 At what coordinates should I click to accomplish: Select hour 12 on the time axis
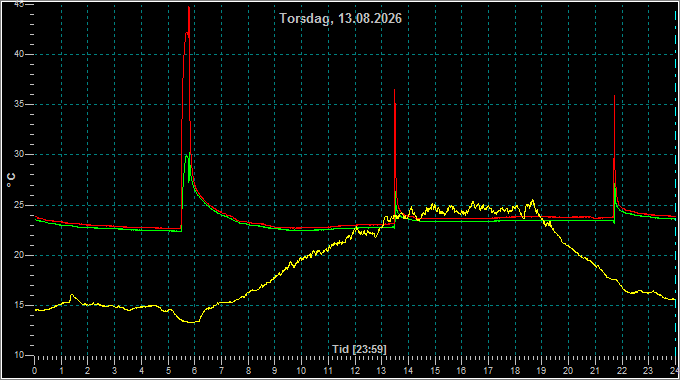coord(355,371)
